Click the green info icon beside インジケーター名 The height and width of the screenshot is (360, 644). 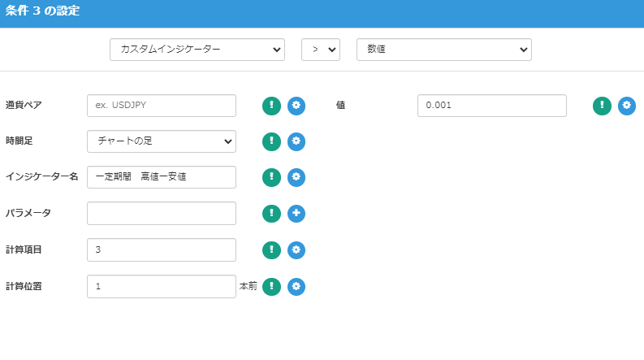(x=271, y=177)
